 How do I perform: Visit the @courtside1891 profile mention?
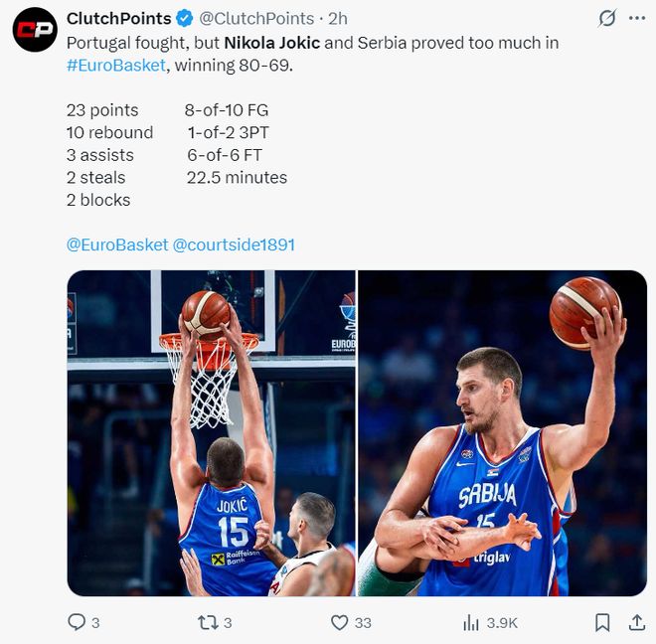(234, 244)
